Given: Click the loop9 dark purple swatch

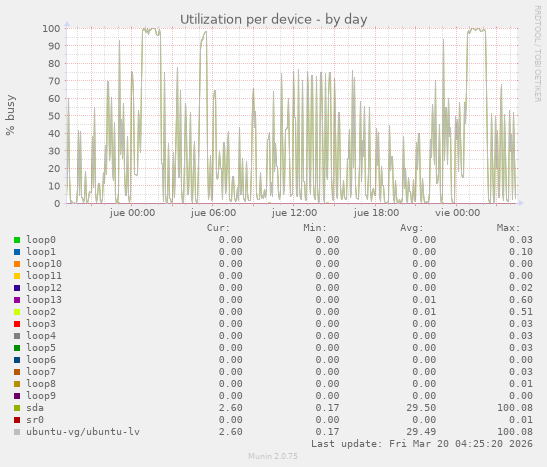Looking at the screenshot, I should pyautogui.click(x=17, y=396).
